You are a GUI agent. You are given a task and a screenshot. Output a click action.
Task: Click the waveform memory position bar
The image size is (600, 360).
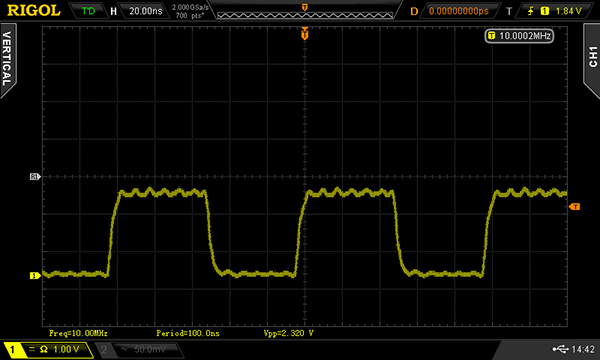tap(305, 15)
